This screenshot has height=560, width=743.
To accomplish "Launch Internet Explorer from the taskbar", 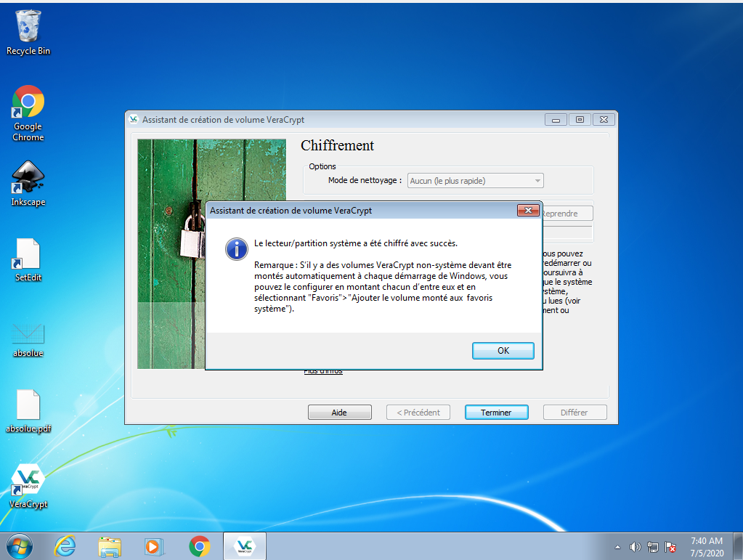I will tap(65, 547).
